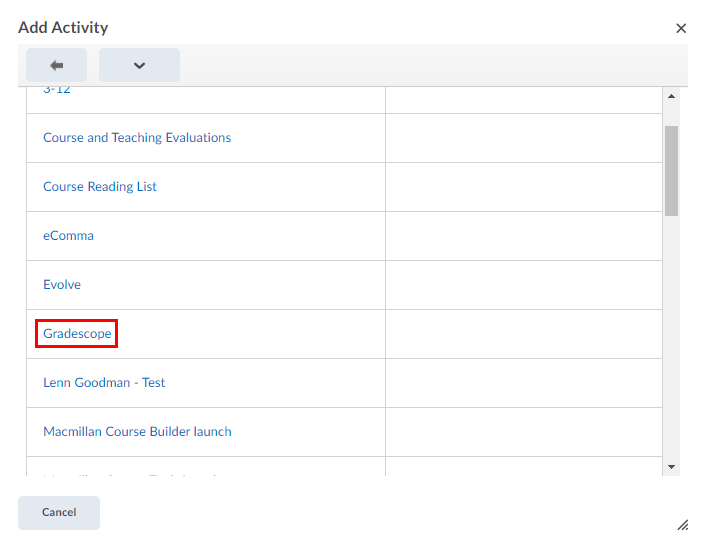Open the Course Reading List activity
Screen dimensions: 708x550
(x=100, y=187)
